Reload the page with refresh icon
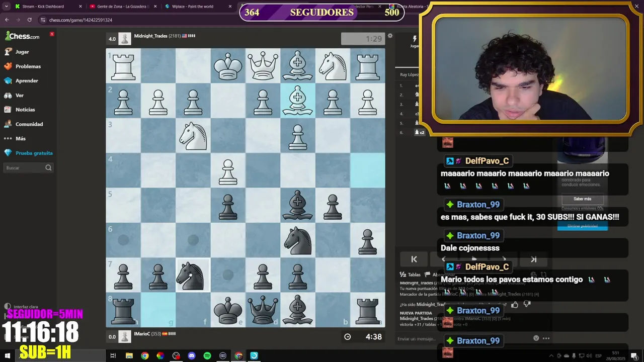Image resolution: width=644 pixels, height=362 pixels. point(30,20)
